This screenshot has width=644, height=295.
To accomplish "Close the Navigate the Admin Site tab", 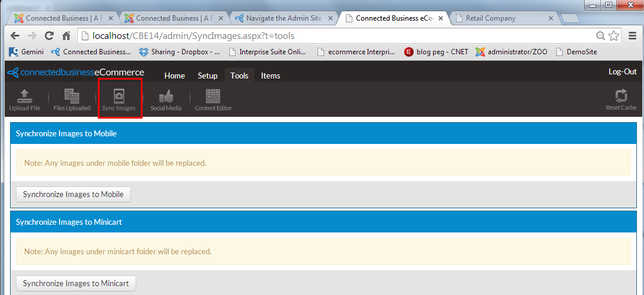I will (x=332, y=18).
